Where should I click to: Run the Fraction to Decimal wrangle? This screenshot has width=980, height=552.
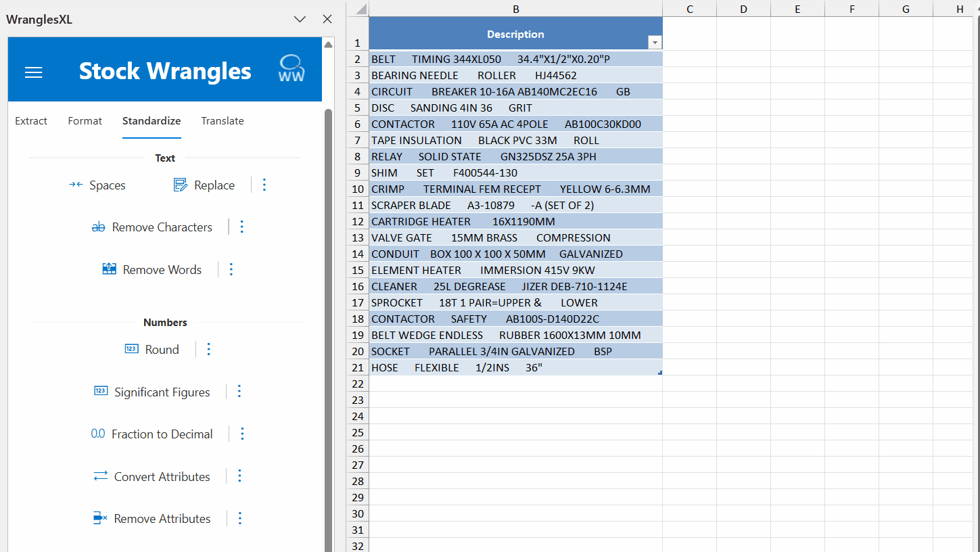162,434
